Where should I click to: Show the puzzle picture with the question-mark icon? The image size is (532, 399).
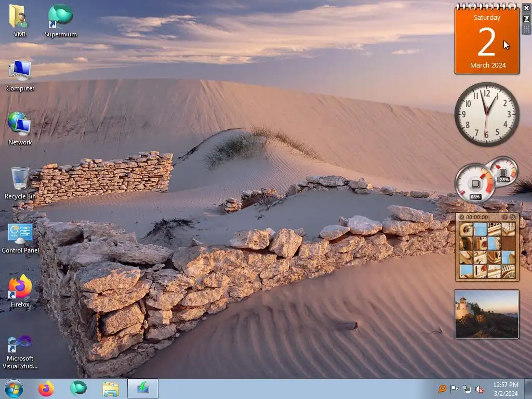[504, 217]
